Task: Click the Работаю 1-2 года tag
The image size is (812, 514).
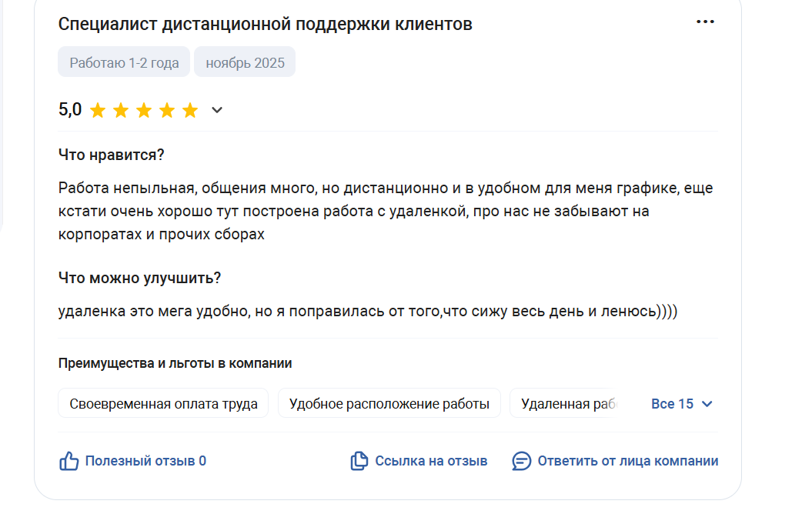Action: [124, 63]
